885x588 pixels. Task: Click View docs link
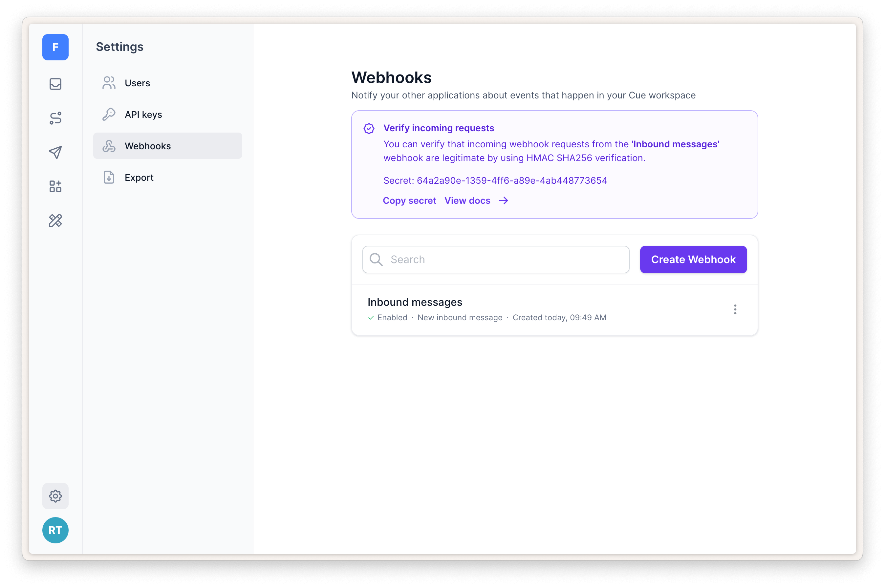click(467, 200)
